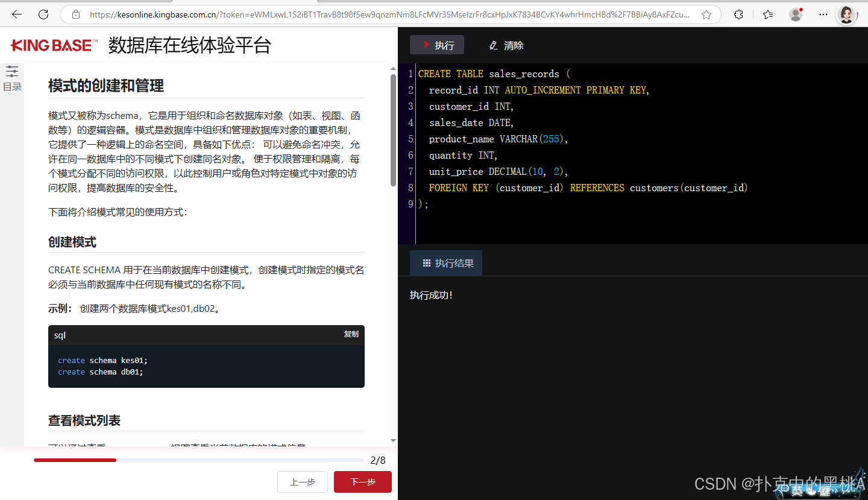This screenshot has height=500, width=868.
Task: Go back to the previous browser page
Action: pyautogui.click(x=17, y=14)
